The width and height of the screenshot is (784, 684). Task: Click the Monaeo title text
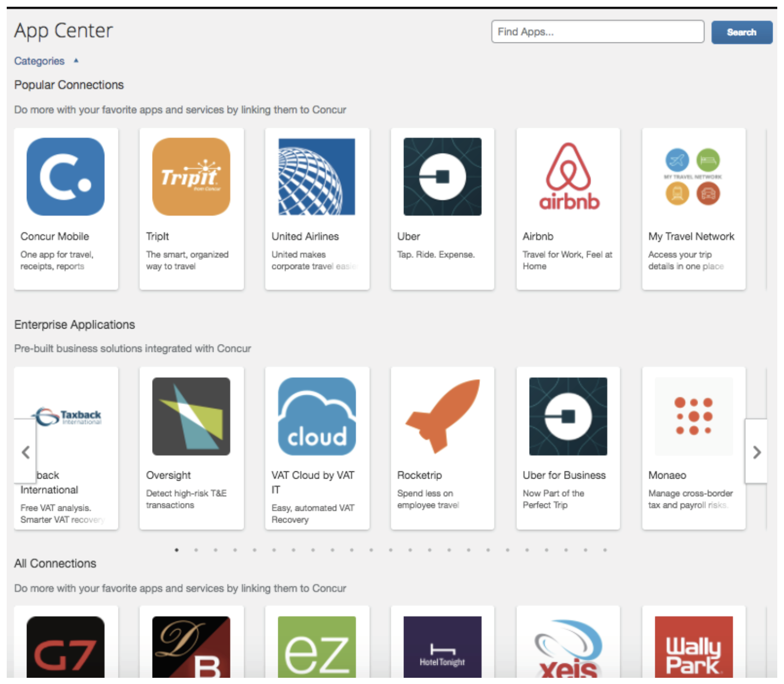click(x=667, y=475)
